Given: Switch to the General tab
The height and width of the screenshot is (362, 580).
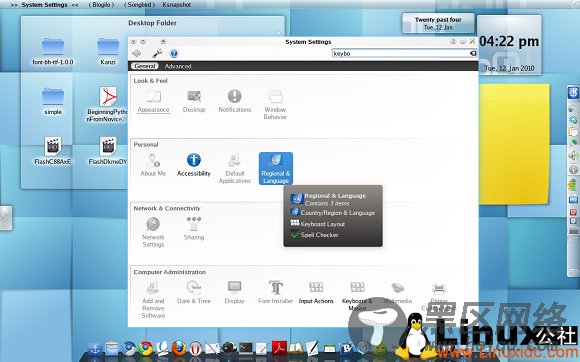Looking at the screenshot, I should pyautogui.click(x=144, y=66).
